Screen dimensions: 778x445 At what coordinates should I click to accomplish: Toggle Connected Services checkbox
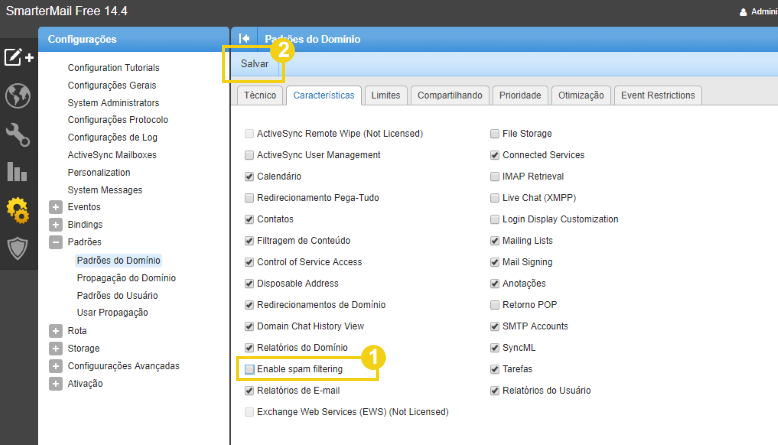495,155
